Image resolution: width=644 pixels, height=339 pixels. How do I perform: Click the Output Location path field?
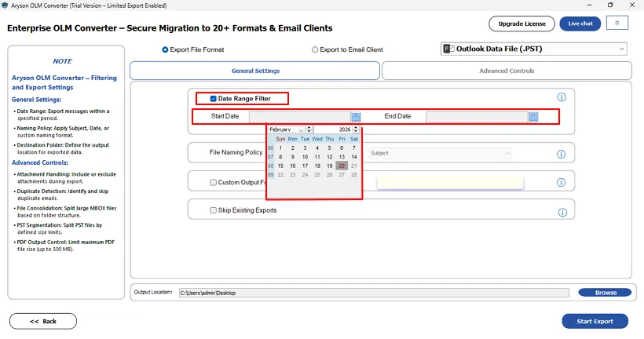point(373,293)
